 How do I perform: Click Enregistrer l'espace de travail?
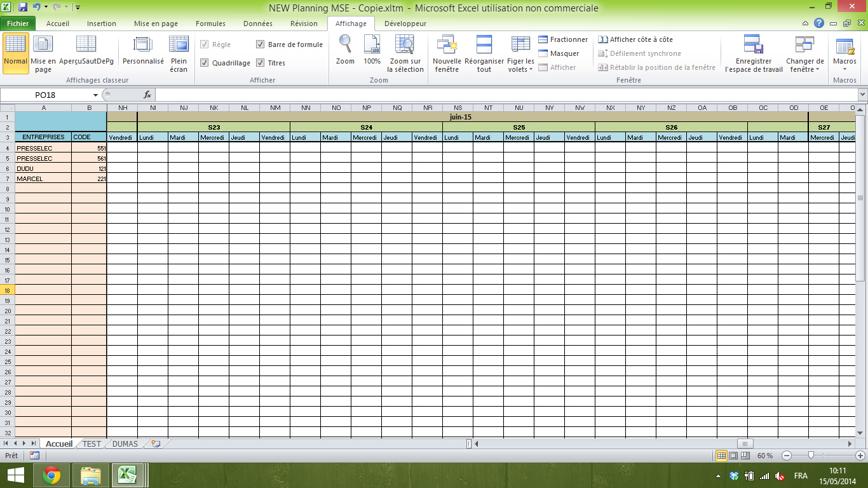click(x=754, y=54)
